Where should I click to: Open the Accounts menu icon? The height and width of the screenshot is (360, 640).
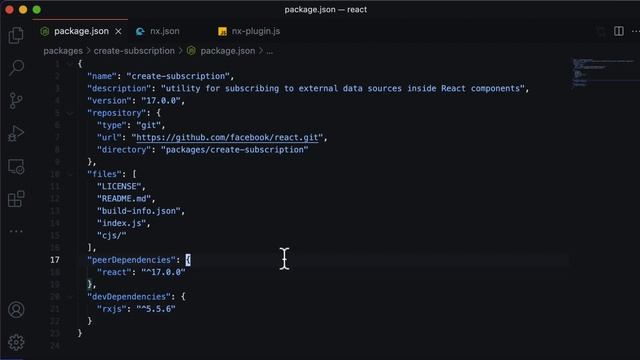(x=16, y=310)
